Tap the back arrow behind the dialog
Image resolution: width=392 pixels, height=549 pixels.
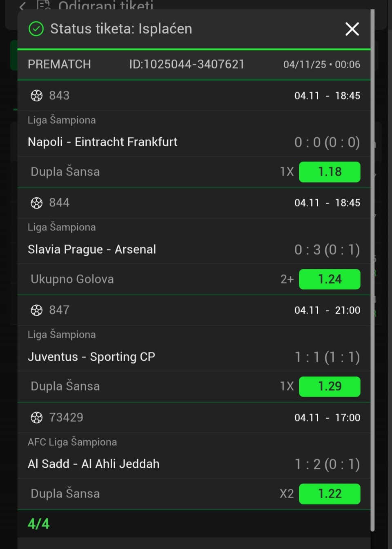(x=22, y=6)
